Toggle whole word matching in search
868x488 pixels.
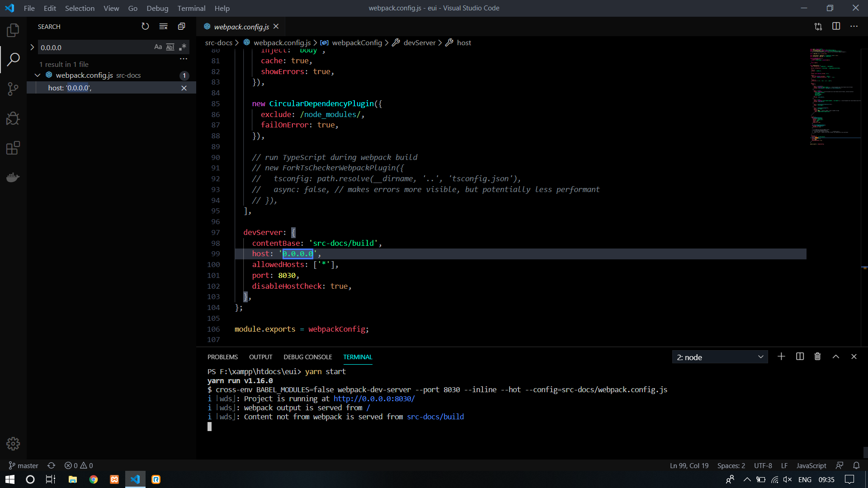point(170,47)
